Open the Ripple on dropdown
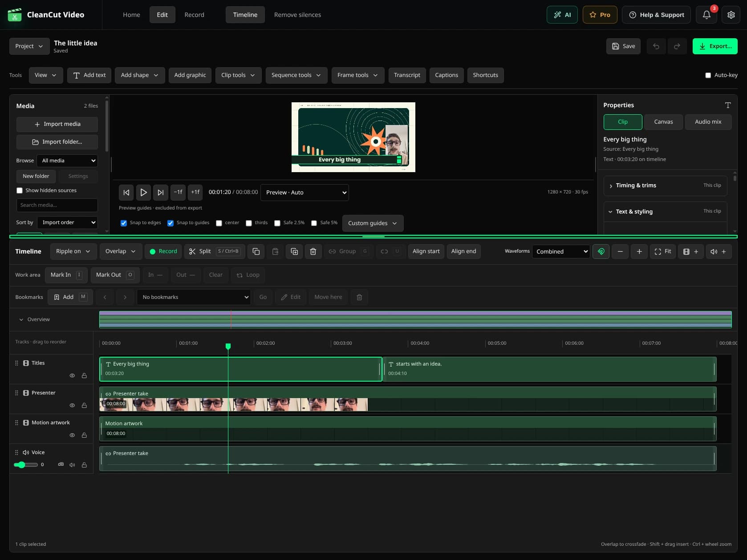 pos(73,251)
